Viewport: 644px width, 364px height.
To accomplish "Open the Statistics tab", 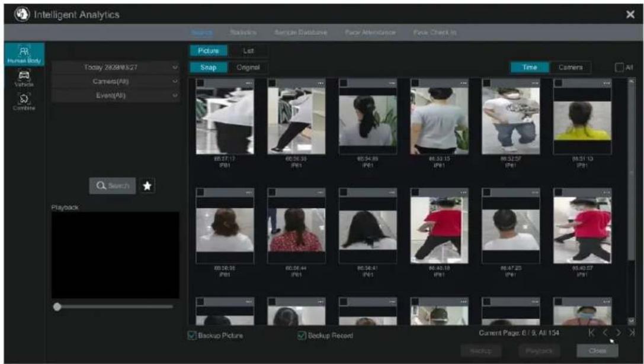I will (x=243, y=33).
